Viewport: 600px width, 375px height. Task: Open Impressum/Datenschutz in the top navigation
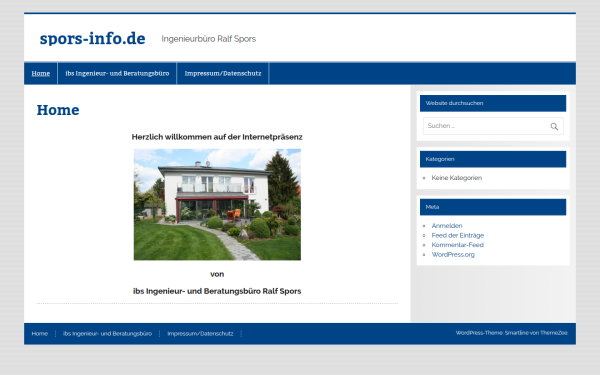click(x=223, y=73)
